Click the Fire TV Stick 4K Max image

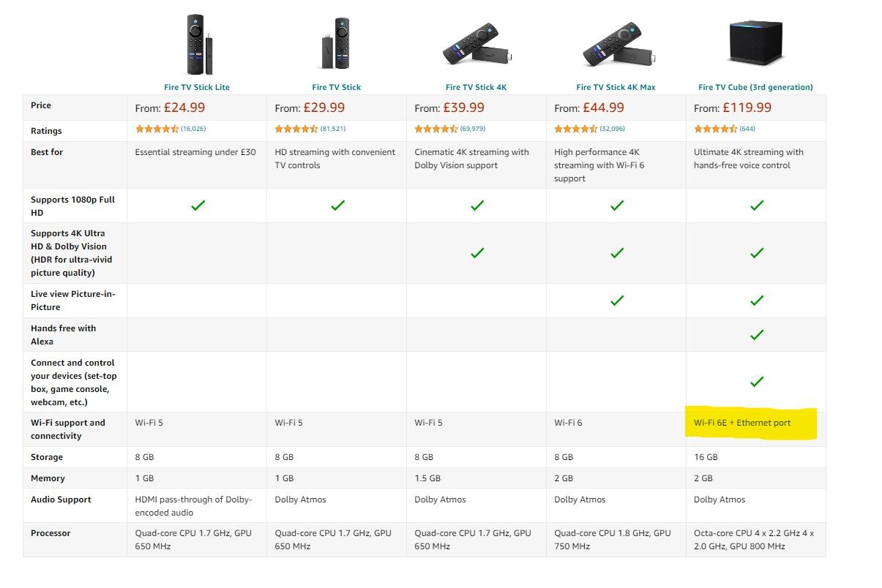click(616, 45)
